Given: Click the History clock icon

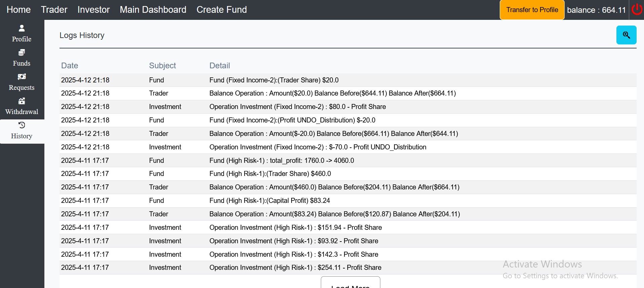Looking at the screenshot, I should [x=22, y=125].
